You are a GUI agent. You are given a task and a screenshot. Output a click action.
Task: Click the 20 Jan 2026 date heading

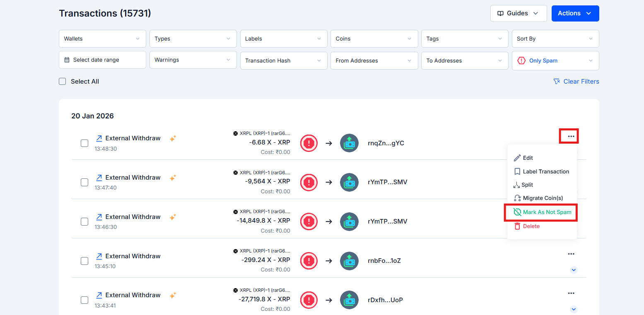(x=92, y=116)
